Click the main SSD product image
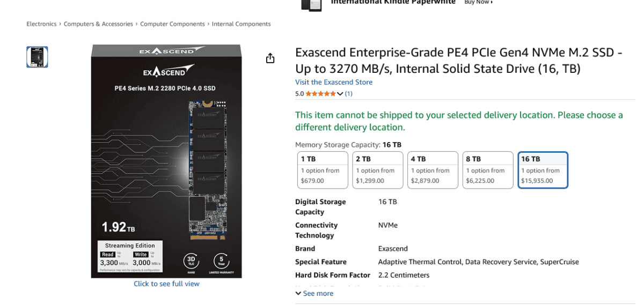The height and width of the screenshot is (306, 644). point(166,161)
